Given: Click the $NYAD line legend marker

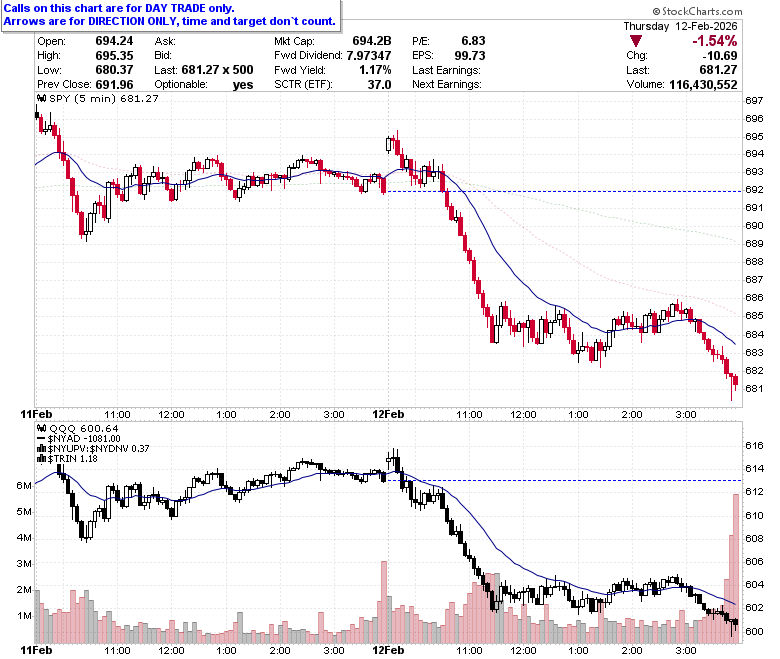Looking at the screenshot, I should point(42,439).
